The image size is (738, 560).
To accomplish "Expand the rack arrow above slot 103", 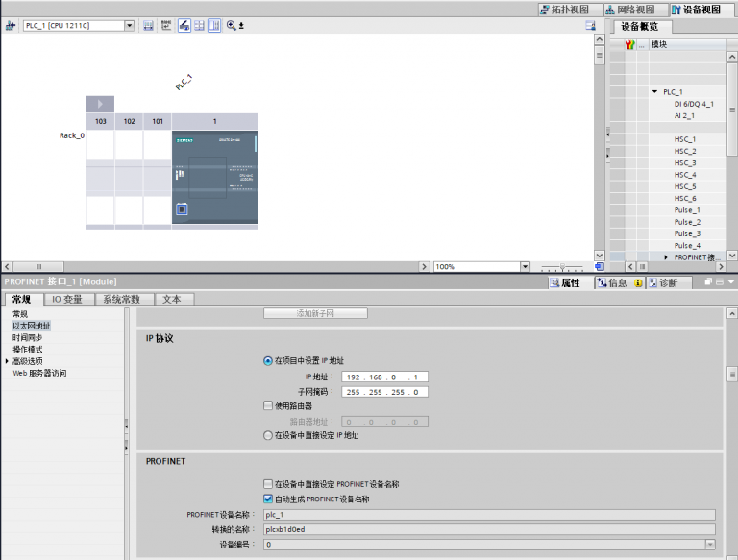I will pyautogui.click(x=100, y=104).
